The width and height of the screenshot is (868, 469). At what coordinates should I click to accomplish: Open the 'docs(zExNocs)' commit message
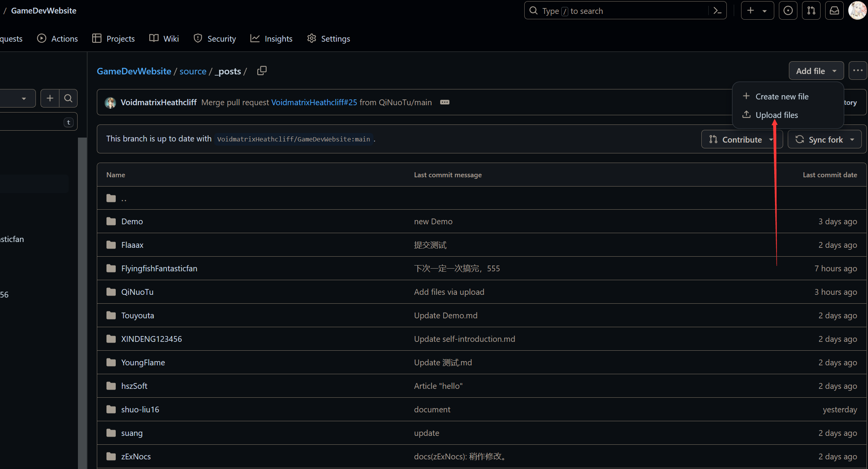click(x=461, y=457)
